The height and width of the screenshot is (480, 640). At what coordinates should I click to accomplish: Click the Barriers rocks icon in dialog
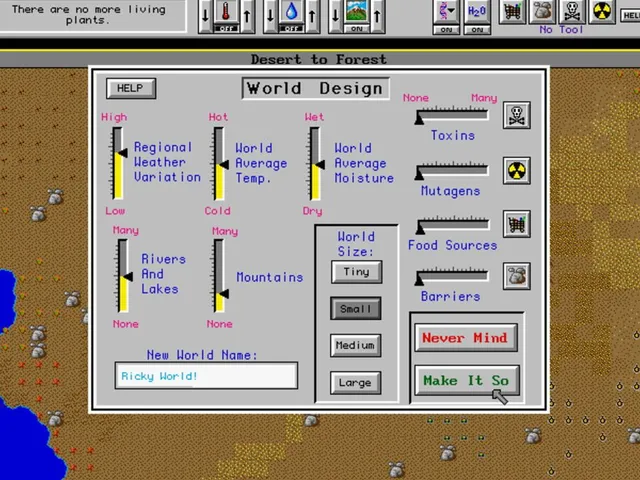click(x=516, y=276)
